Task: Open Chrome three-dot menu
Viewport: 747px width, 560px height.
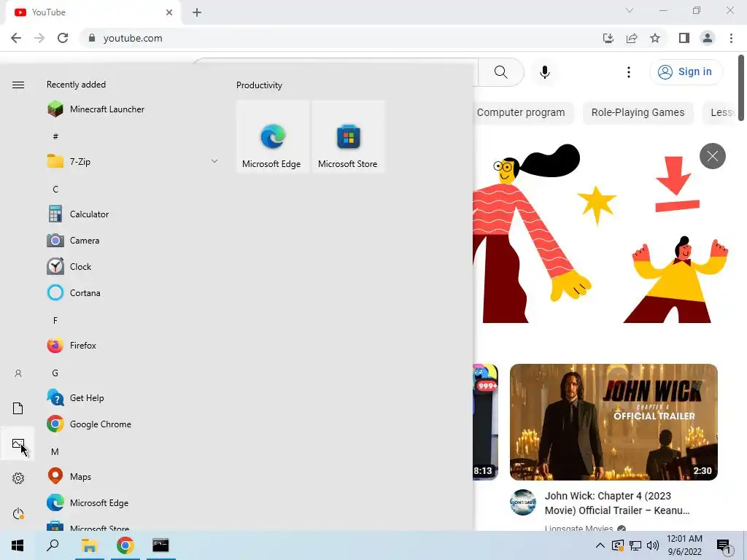Action: (x=731, y=38)
